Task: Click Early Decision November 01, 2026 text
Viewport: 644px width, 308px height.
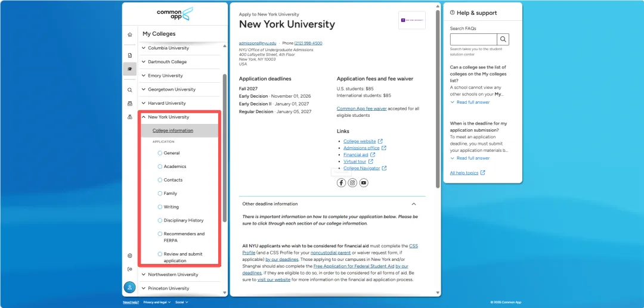Action: (x=275, y=96)
